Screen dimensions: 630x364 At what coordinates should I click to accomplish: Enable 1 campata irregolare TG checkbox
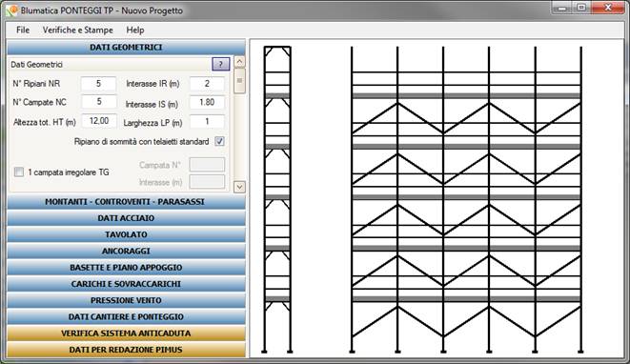tap(19, 172)
